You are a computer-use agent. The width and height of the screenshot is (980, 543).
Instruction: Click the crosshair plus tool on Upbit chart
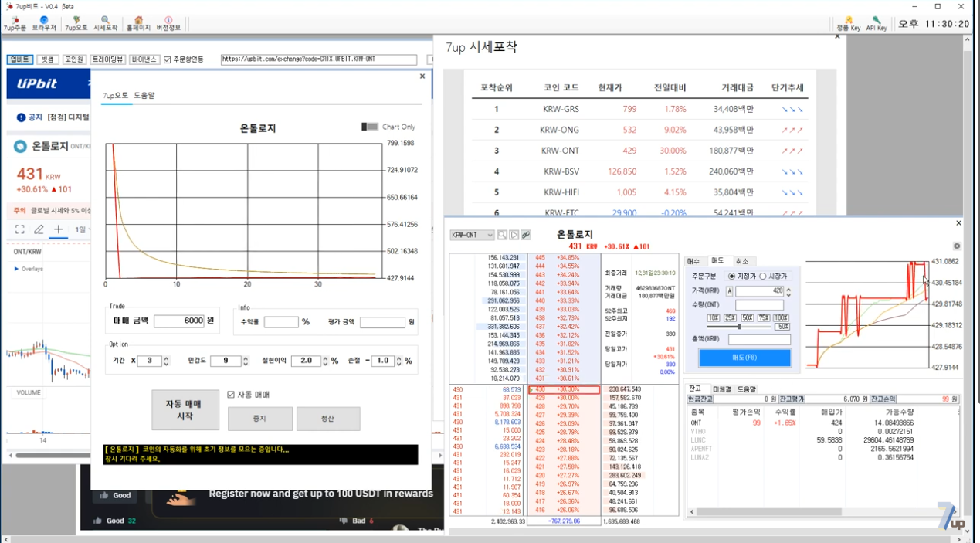[x=58, y=229]
